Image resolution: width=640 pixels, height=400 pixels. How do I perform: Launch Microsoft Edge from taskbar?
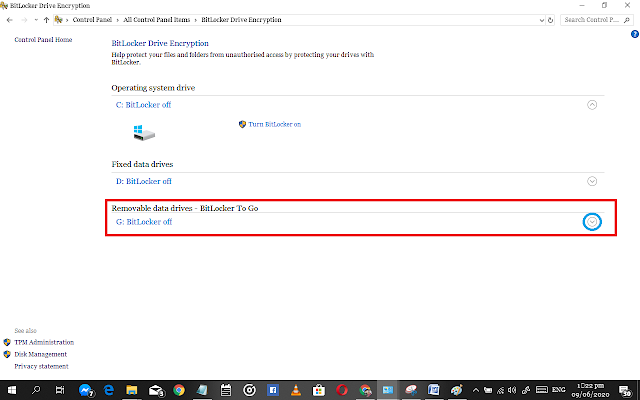(109, 391)
